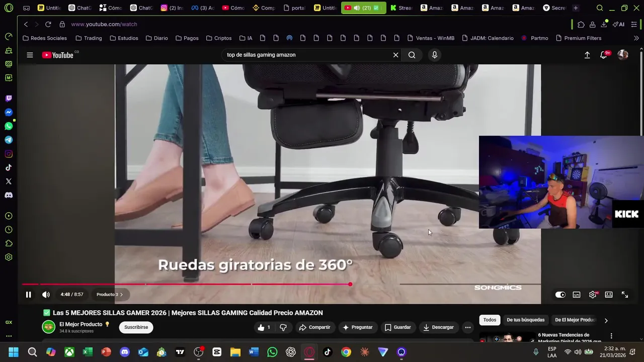Open sidebar settings gear in Opera
The image size is (644, 362).
[9, 257]
